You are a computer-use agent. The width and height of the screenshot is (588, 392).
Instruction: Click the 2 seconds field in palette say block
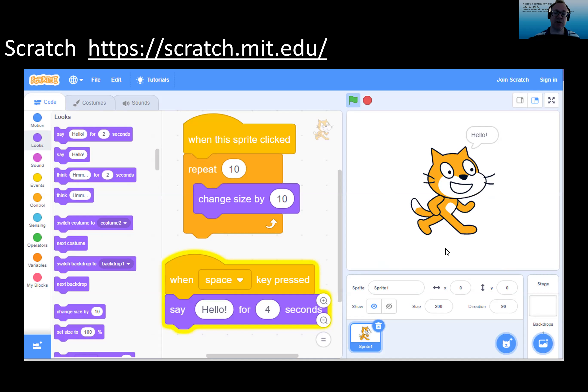104,134
